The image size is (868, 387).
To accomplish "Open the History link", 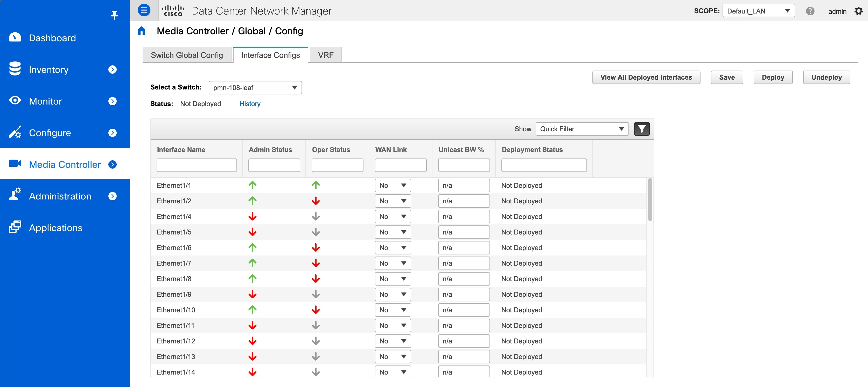I will [x=250, y=104].
